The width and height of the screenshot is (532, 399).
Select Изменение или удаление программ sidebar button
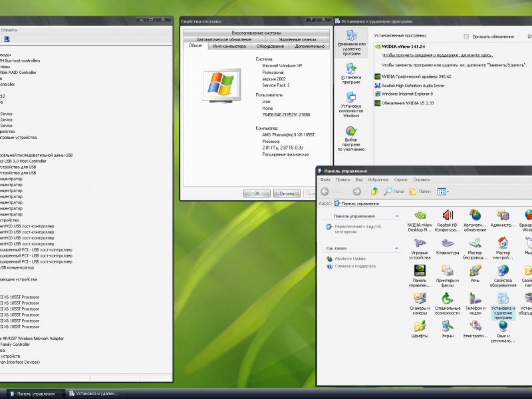pos(351,43)
